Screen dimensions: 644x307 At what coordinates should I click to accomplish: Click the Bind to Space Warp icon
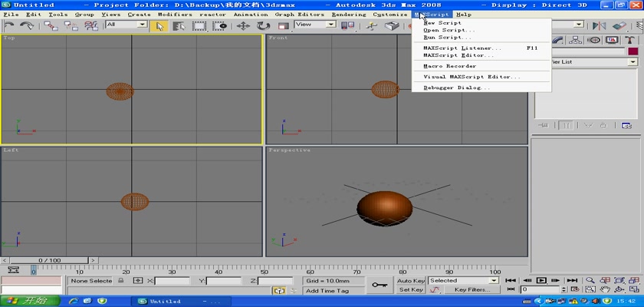90,25
